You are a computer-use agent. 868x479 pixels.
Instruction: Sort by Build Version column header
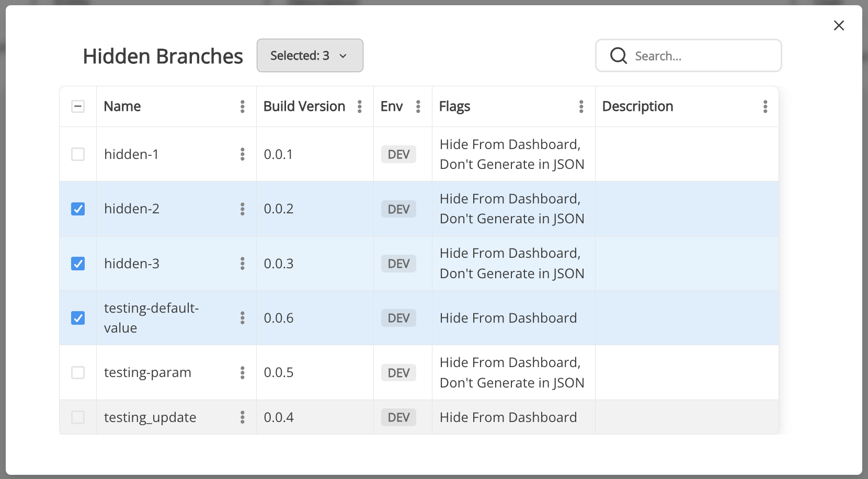coord(304,107)
